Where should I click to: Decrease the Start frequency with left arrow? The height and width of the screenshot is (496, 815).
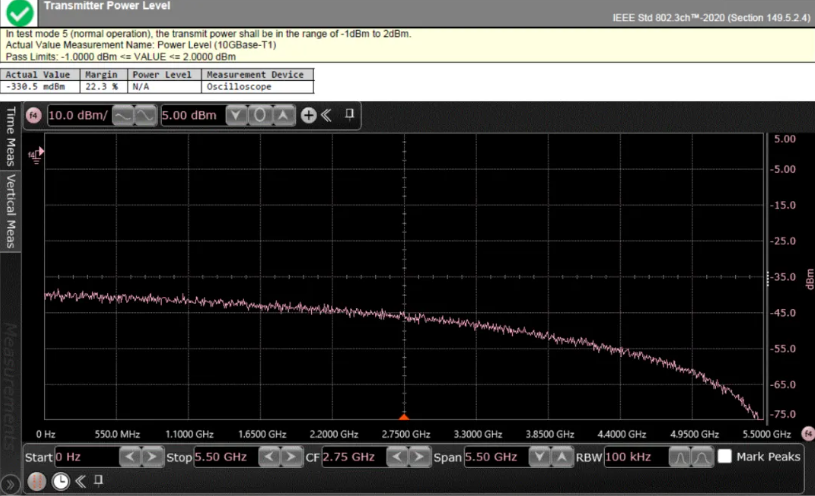(x=130, y=457)
